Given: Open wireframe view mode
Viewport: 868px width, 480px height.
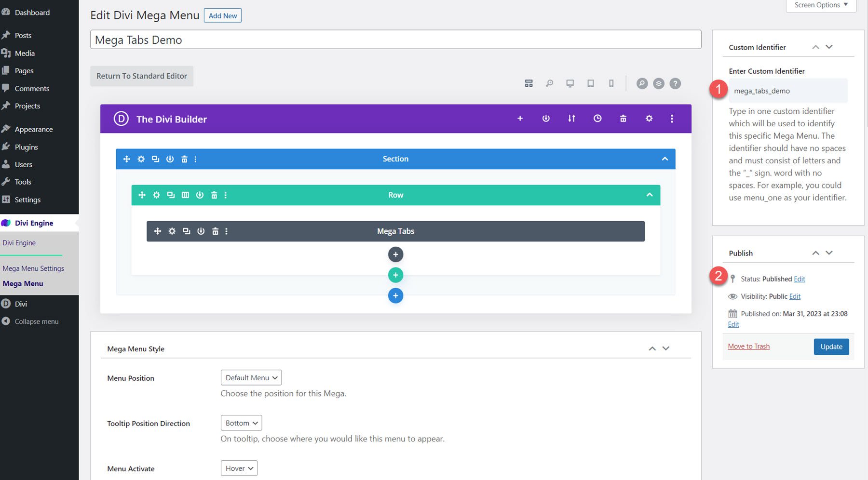Looking at the screenshot, I should 529,83.
